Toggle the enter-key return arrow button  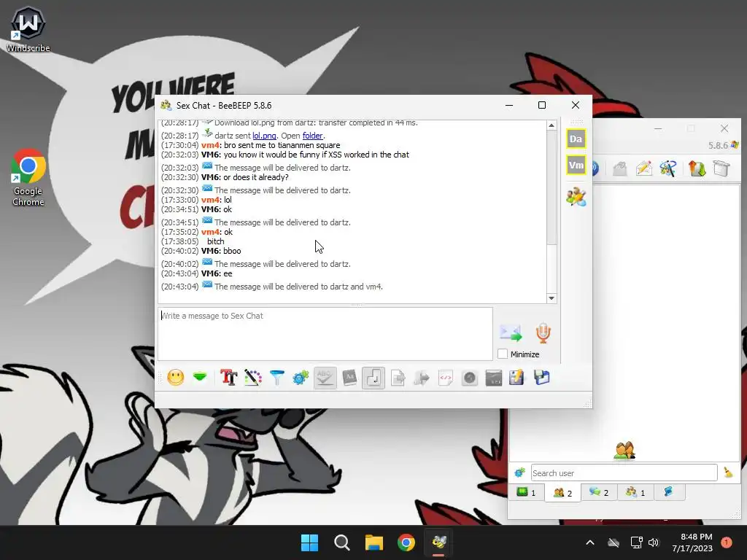pos(373,378)
